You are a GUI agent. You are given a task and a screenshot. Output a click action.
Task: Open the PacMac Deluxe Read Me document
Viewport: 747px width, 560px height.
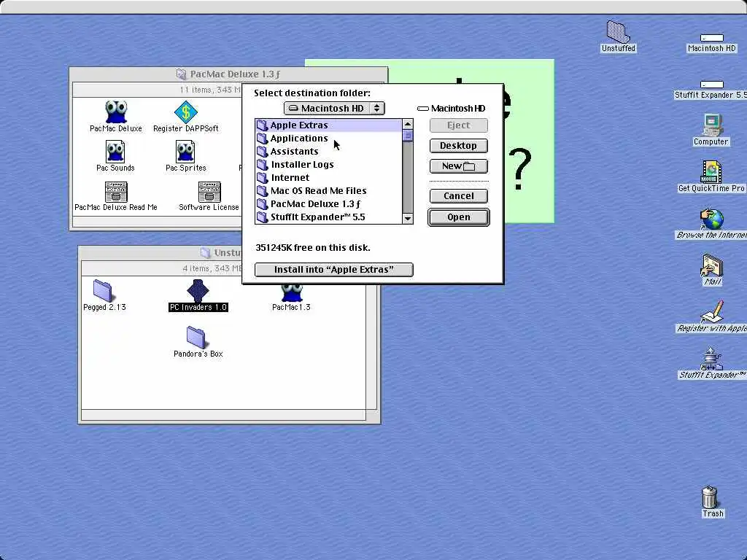(x=116, y=192)
